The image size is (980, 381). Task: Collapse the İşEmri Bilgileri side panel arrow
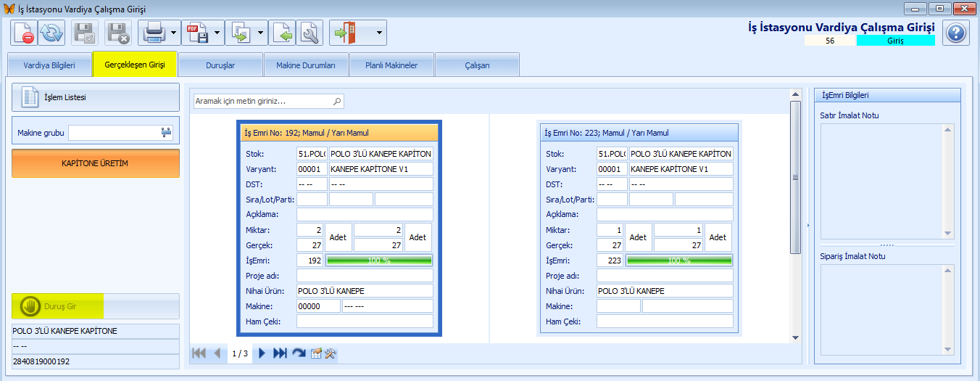pos(809,226)
